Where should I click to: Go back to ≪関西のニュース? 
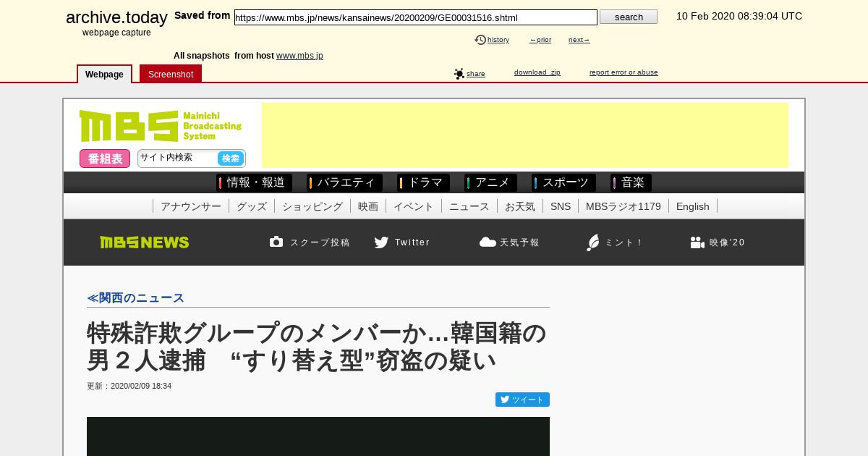click(x=135, y=298)
